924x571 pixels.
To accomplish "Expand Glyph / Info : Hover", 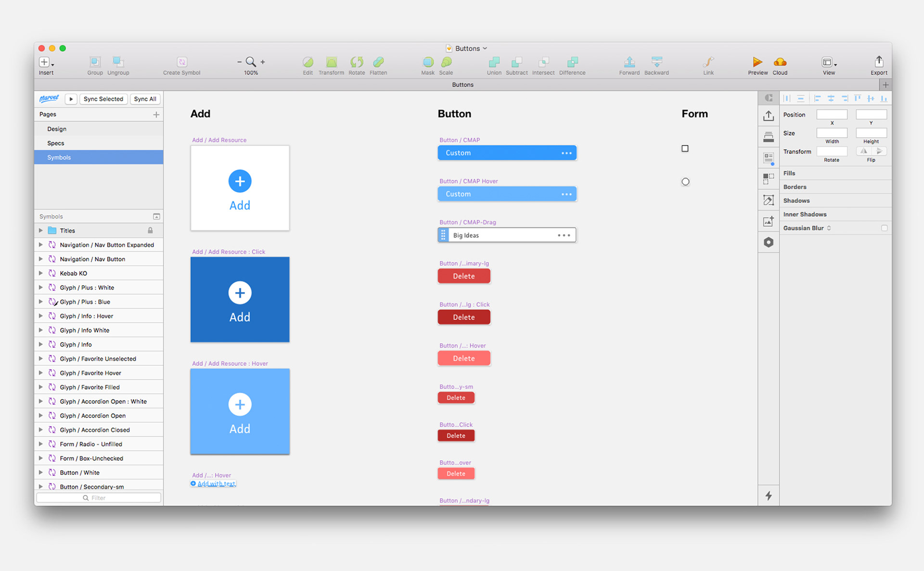I will (x=41, y=316).
